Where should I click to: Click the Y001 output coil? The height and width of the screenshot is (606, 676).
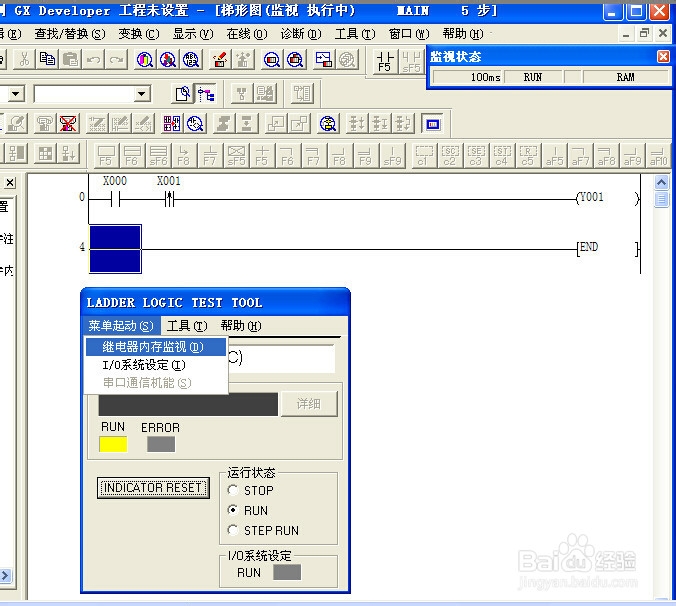click(x=607, y=198)
